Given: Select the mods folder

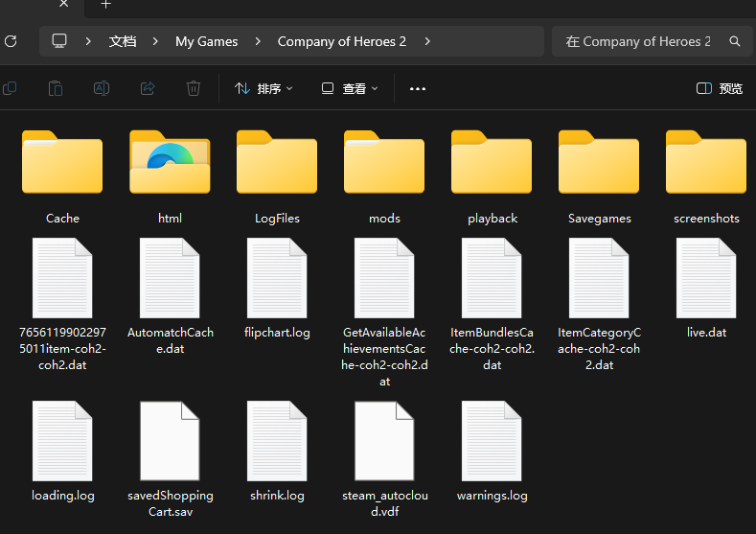Looking at the screenshot, I should pyautogui.click(x=384, y=177).
